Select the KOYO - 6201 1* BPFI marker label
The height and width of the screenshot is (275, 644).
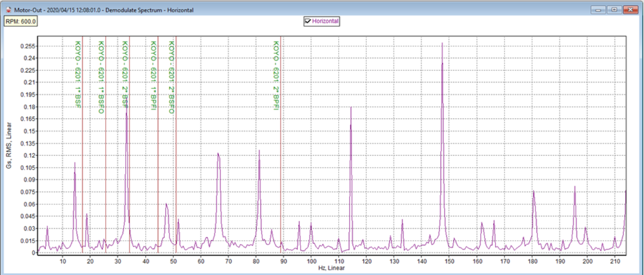[x=153, y=76]
